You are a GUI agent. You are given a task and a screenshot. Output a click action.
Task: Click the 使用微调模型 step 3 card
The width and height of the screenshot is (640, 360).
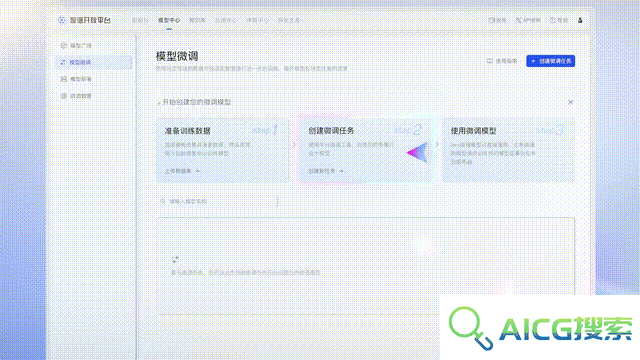point(508,150)
